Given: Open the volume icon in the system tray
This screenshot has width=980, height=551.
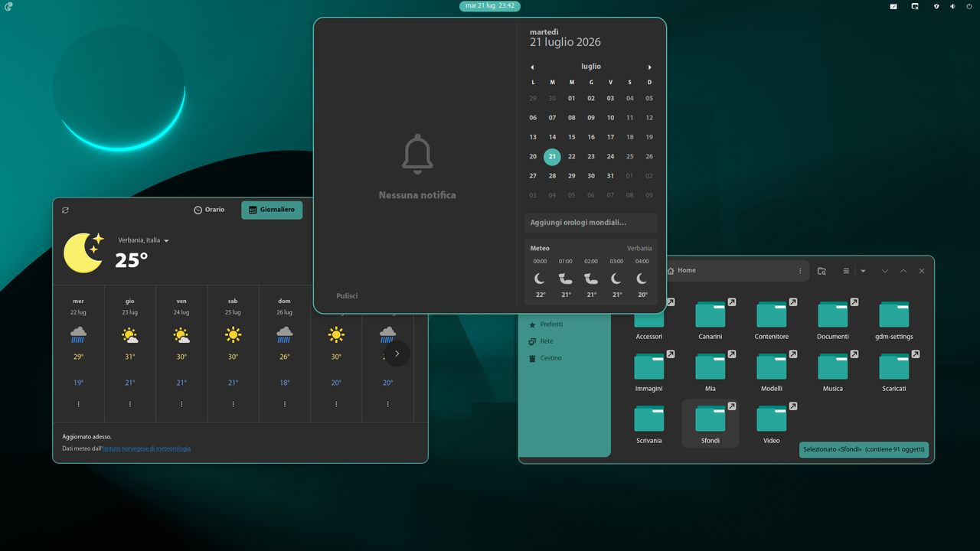Looking at the screenshot, I should coord(953,6).
